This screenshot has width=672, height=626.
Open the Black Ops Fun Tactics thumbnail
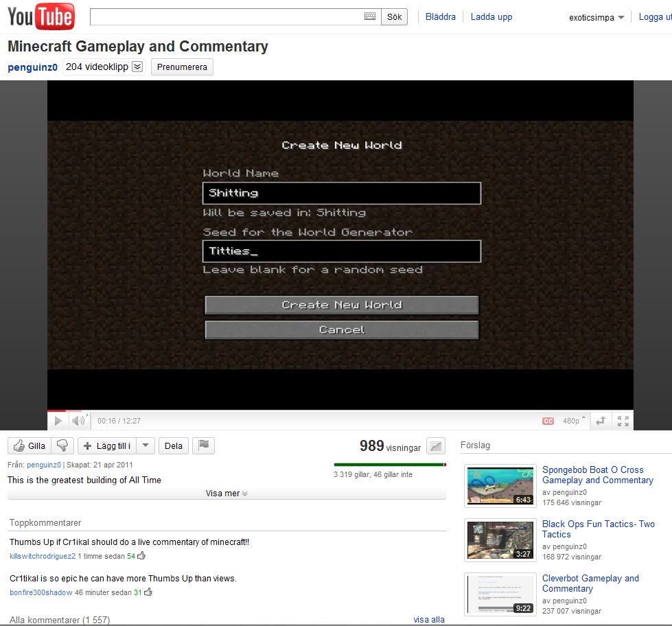click(x=500, y=540)
